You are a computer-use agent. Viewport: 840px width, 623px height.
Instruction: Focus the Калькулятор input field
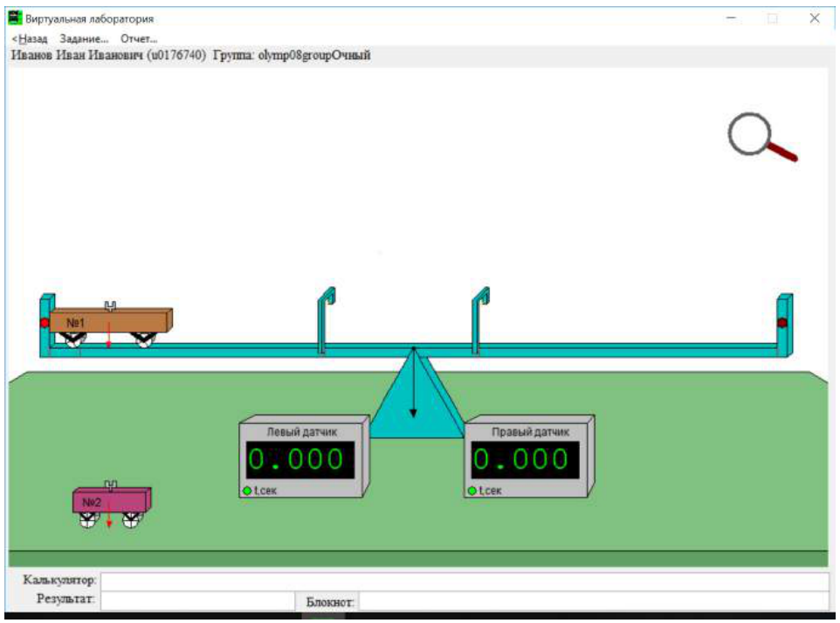pos(465,581)
